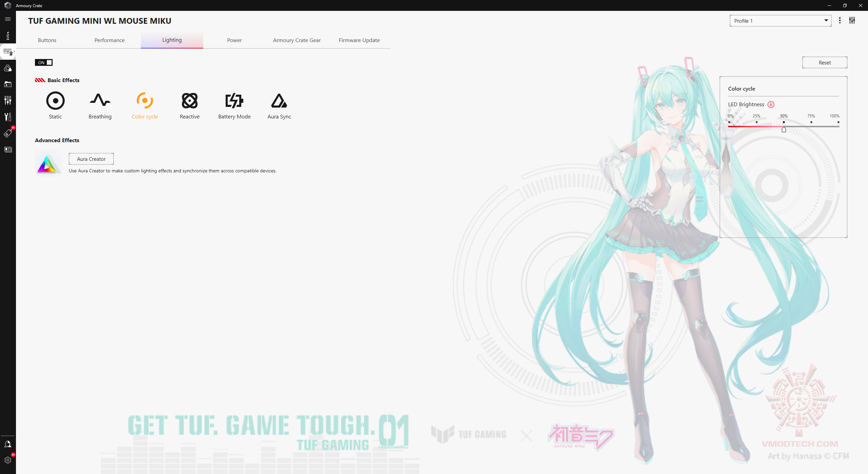868x474 pixels.
Task: Open settings gear in the sidebar
Action: pos(8,460)
